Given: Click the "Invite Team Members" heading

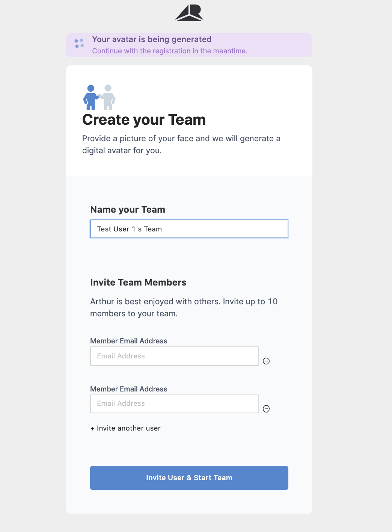Looking at the screenshot, I should click(x=138, y=283).
